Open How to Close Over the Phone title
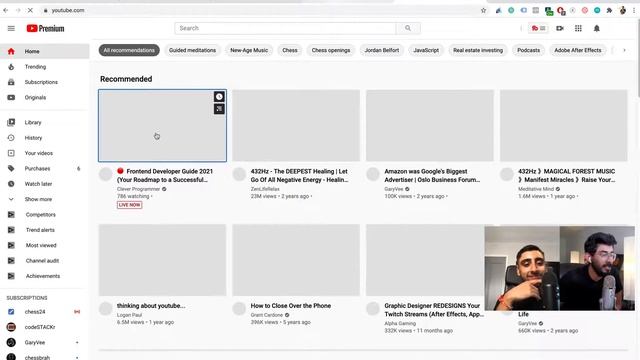 click(291, 306)
